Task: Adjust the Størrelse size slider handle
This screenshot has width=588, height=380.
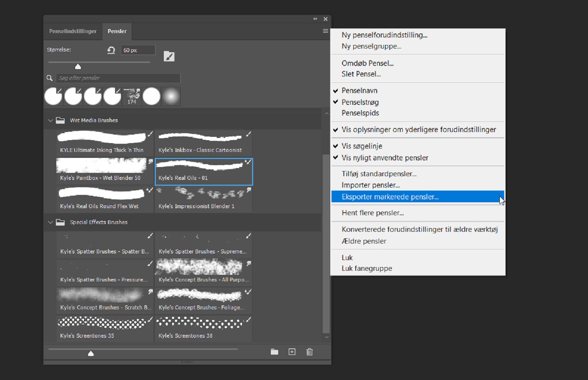Action: (x=78, y=67)
